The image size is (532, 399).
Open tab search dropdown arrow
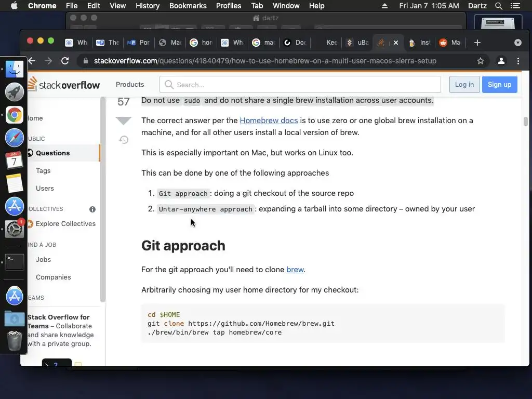[x=518, y=43]
